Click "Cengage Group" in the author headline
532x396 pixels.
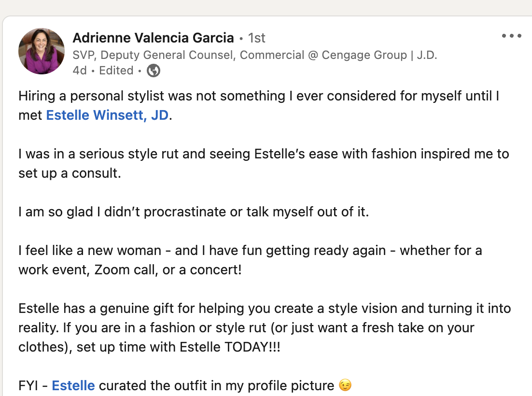364,55
